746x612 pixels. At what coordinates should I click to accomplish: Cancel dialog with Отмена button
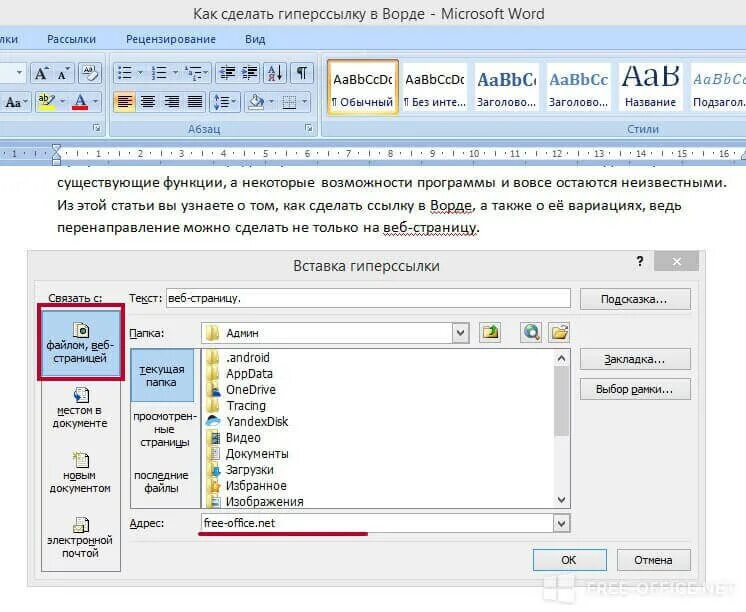tap(653, 560)
